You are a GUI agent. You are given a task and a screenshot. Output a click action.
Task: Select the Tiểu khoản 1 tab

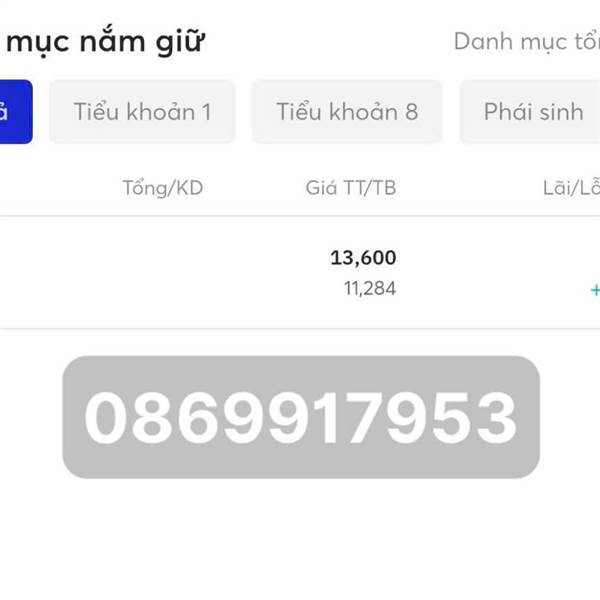pyautogui.click(x=142, y=112)
